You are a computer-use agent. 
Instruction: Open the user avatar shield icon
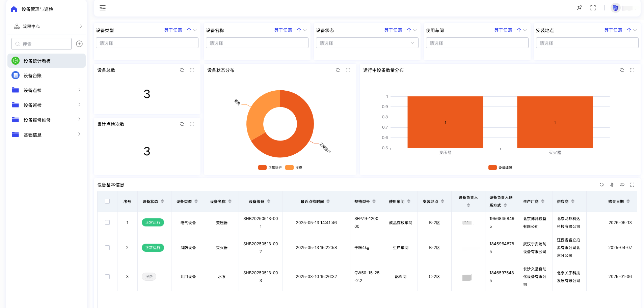pos(615,8)
